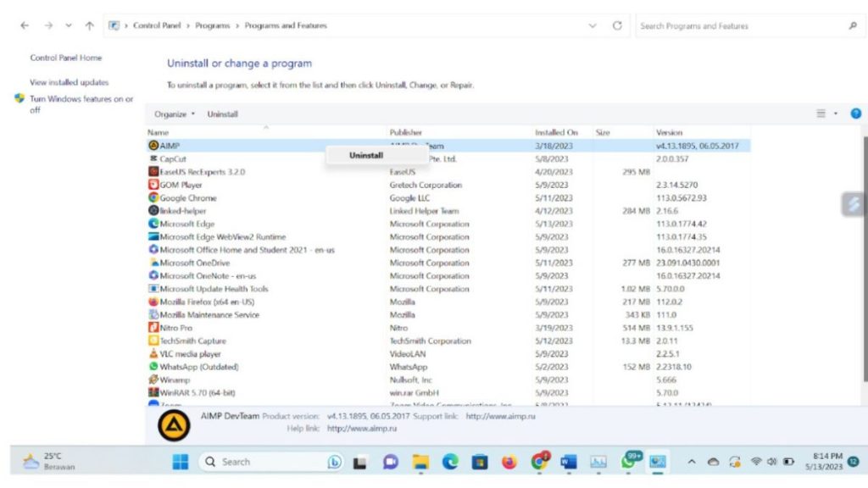The width and height of the screenshot is (868, 488).
Task: Open View installed updates link
Action: point(70,82)
